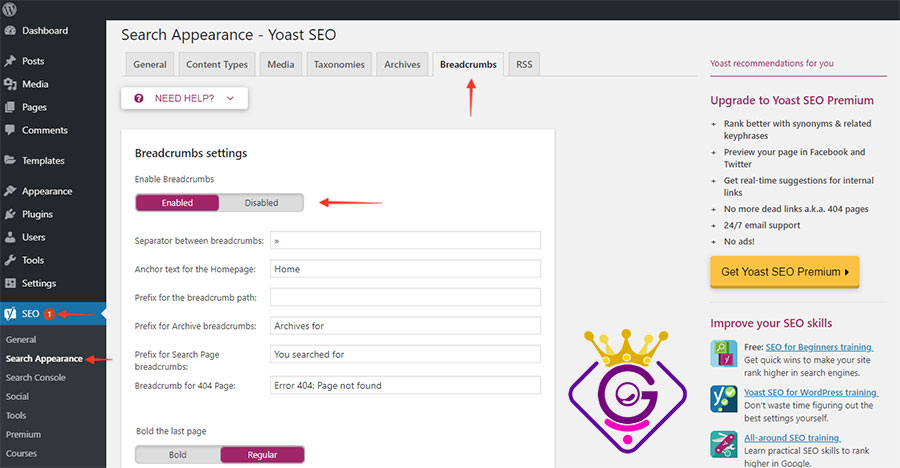Open the Content Types tab
The height and width of the screenshot is (468, 900).
coord(217,64)
